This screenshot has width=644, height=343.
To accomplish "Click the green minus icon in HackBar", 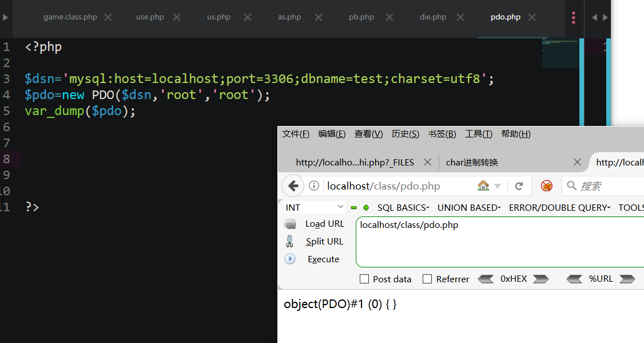I will [353, 208].
